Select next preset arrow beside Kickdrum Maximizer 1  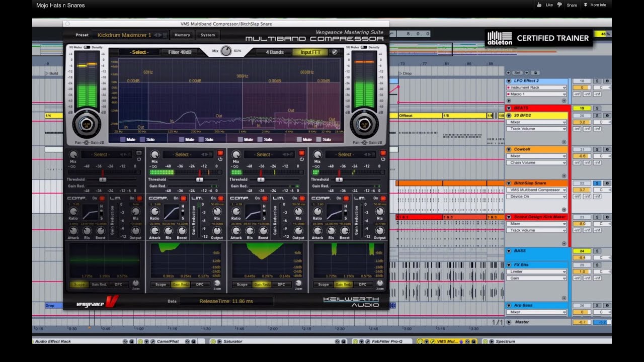click(x=160, y=35)
